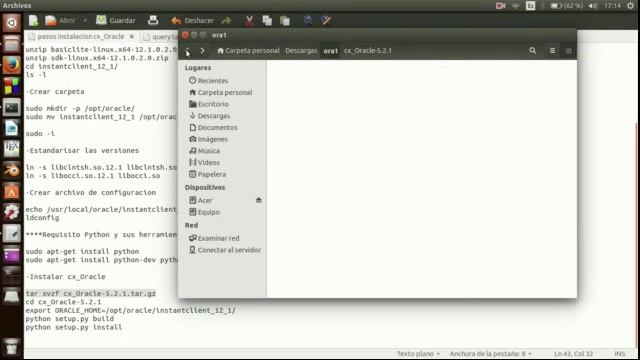Click the Abrir open-file button
Image resolution: width=640 pixels, height=360 pixels.
(60, 20)
